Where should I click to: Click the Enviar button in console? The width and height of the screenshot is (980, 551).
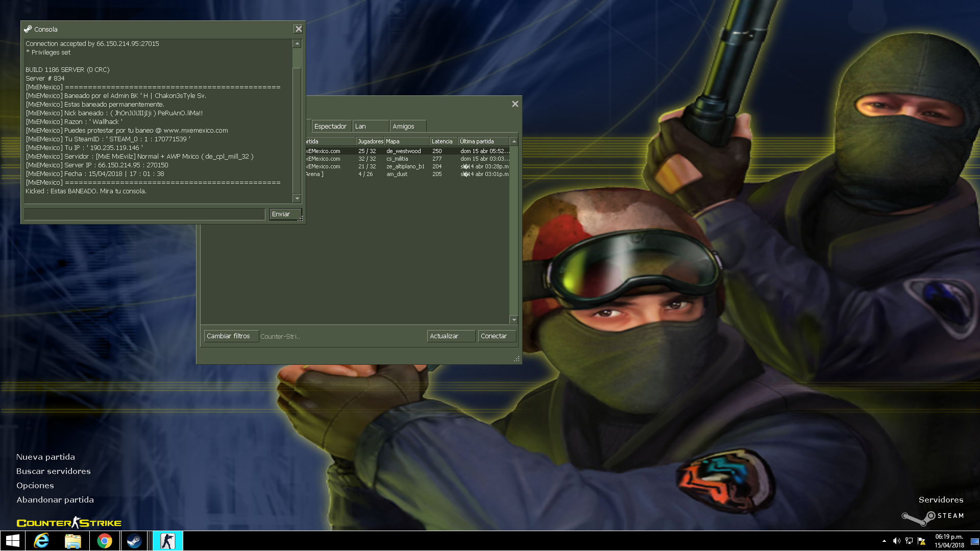(285, 214)
